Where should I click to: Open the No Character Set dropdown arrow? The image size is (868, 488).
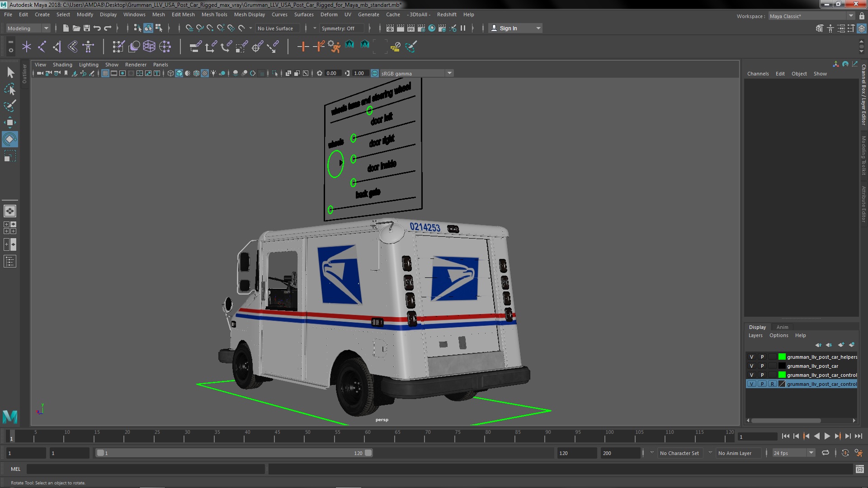point(652,453)
